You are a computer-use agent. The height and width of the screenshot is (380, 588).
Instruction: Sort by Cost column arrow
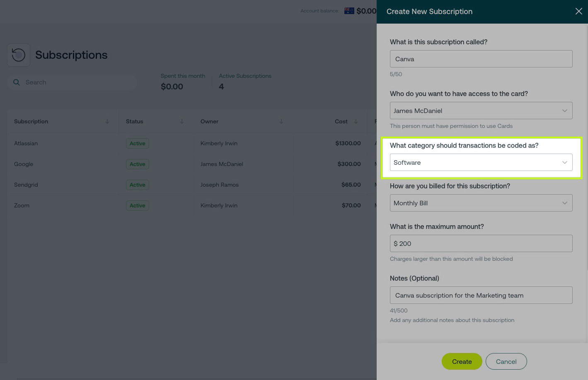point(356,121)
